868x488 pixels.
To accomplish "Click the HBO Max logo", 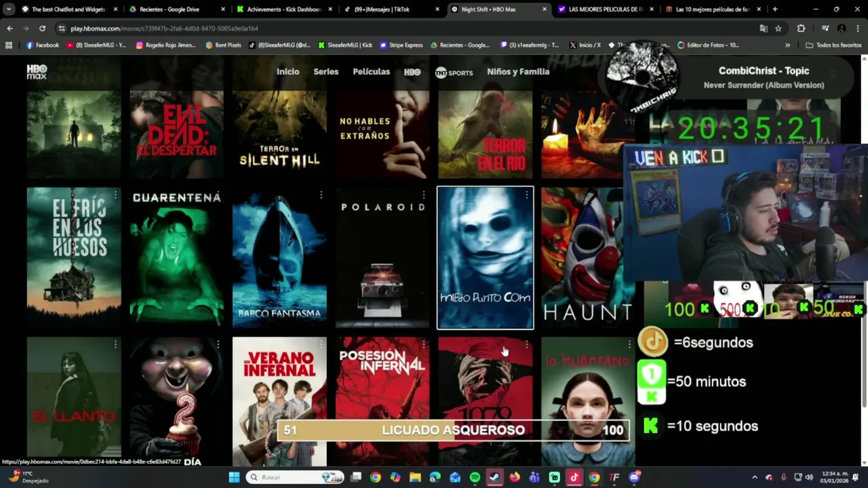I will tap(37, 72).
